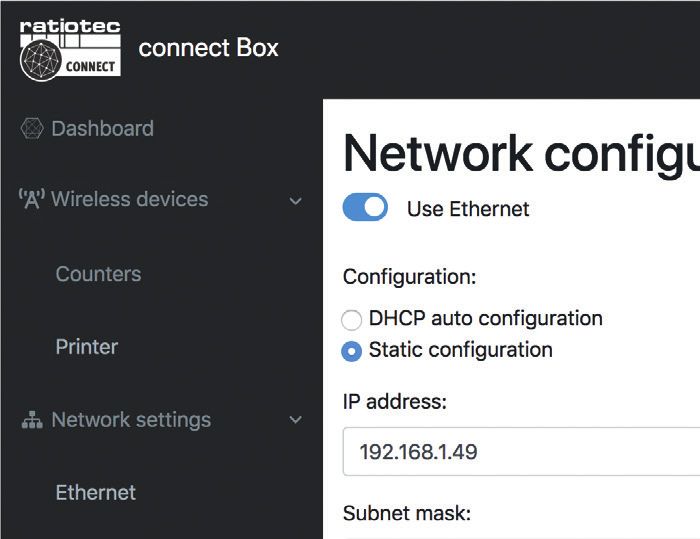Image resolution: width=700 pixels, height=539 pixels.
Task: Click the Network settings hierarchy icon
Action: click(32, 420)
